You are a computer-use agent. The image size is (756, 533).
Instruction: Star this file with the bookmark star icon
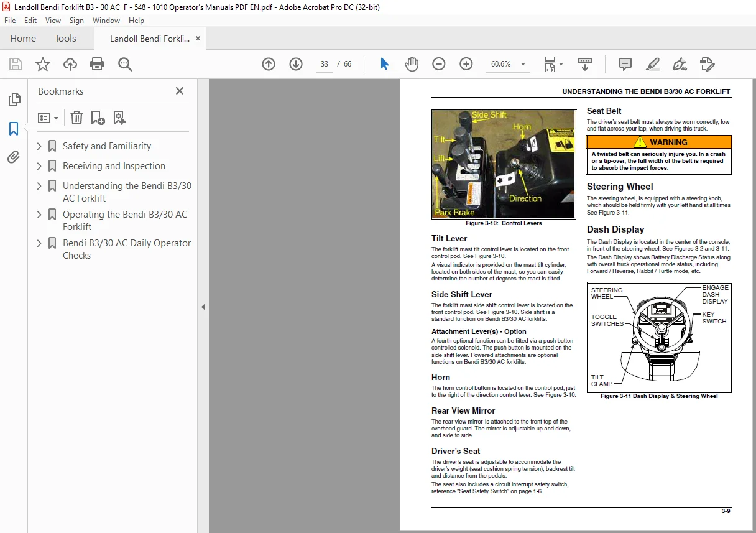(x=43, y=64)
